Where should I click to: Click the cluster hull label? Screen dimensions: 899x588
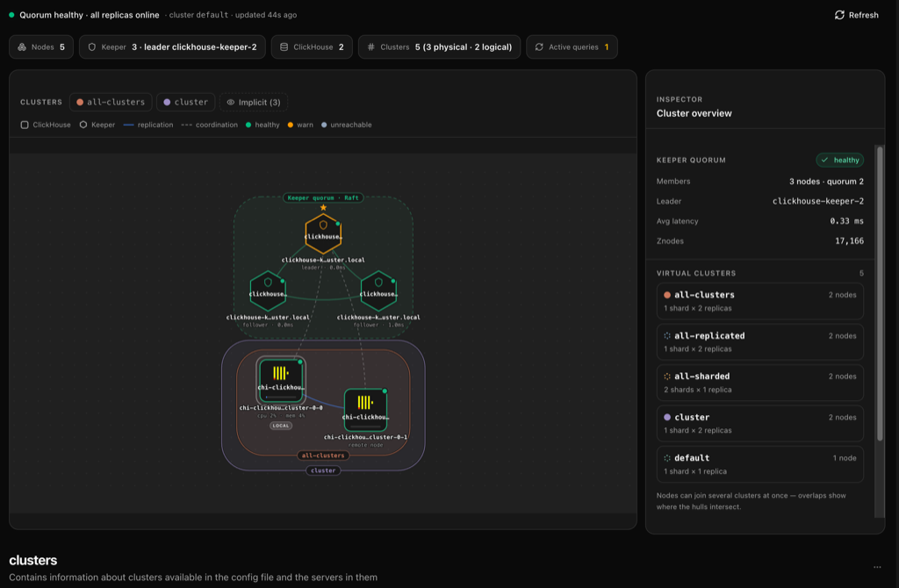click(x=323, y=470)
